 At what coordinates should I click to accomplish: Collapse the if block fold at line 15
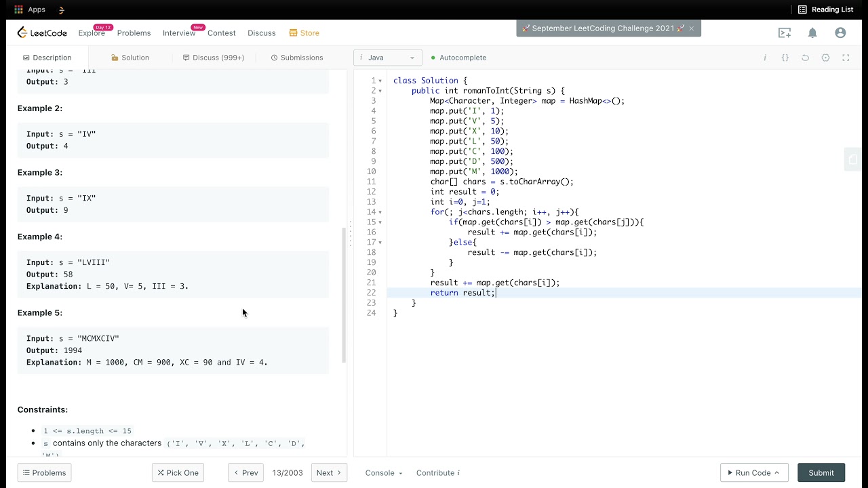(x=380, y=222)
